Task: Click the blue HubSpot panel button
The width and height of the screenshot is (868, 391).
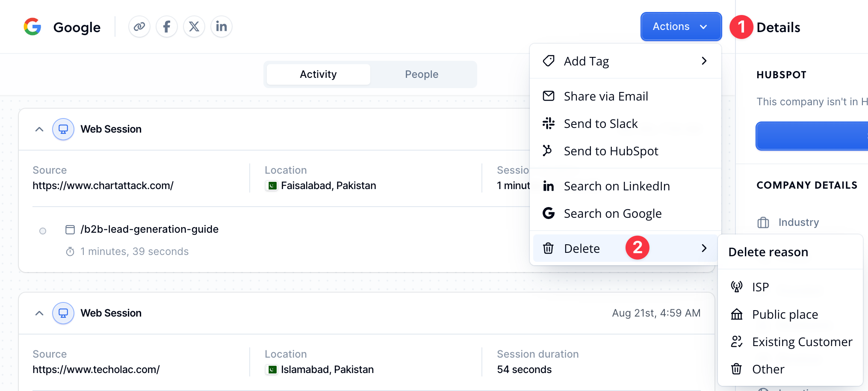Action: click(x=812, y=136)
